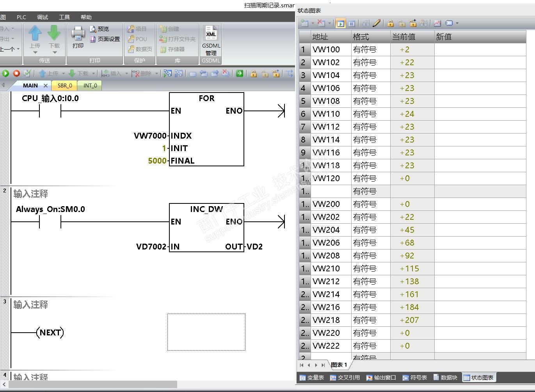Open Page Setup (页面设置)
The image size is (535, 392).
click(x=105, y=39)
